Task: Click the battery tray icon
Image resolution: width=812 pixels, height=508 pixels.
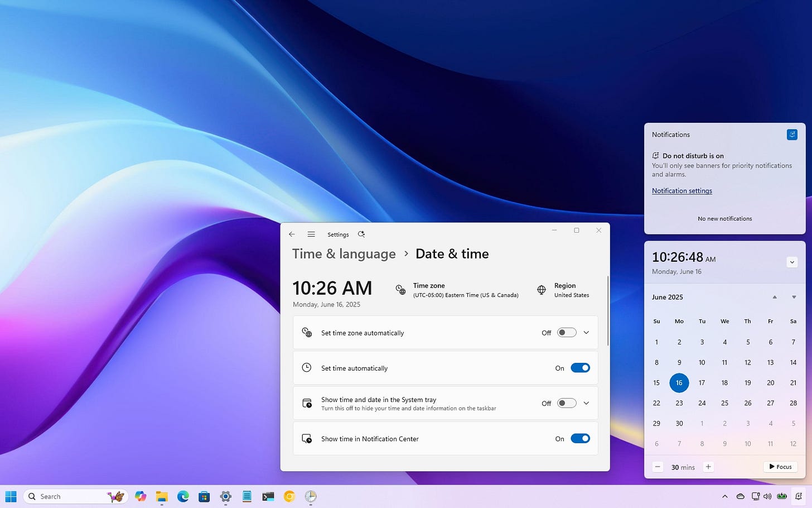Action: click(782, 496)
